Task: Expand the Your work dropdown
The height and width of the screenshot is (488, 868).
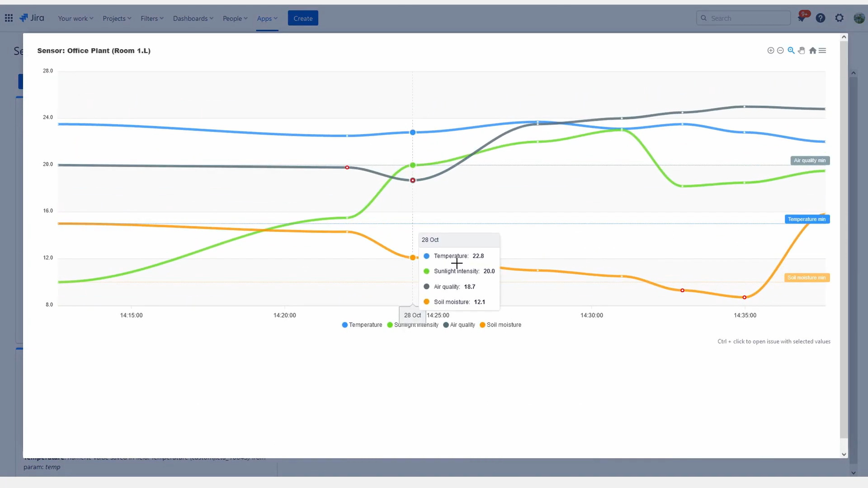Action: tap(75, 19)
